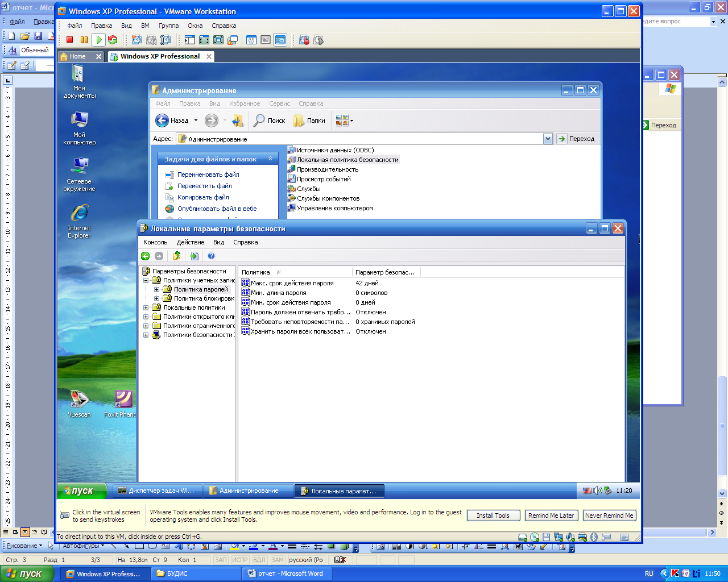728x582 pixels.
Task: Click the Never Remind Me button
Action: (x=609, y=516)
